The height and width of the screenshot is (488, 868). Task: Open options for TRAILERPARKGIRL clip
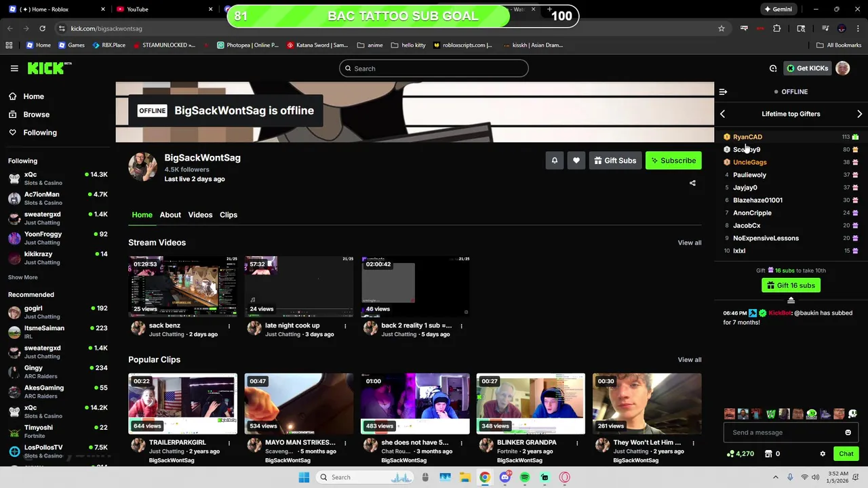pos(229,443)
